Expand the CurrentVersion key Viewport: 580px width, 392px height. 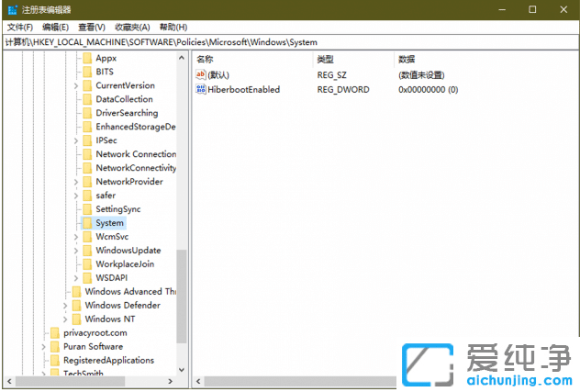[76, 86]
